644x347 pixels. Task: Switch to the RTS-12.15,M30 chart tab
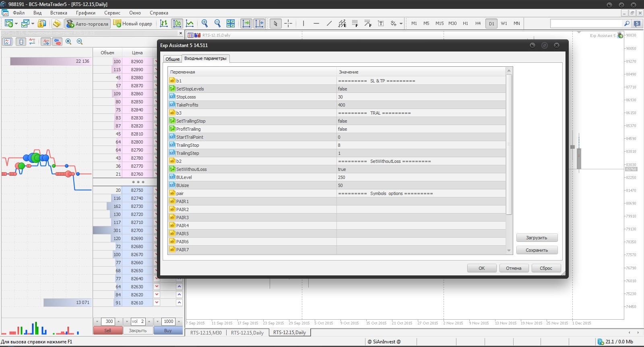point(206,333)
